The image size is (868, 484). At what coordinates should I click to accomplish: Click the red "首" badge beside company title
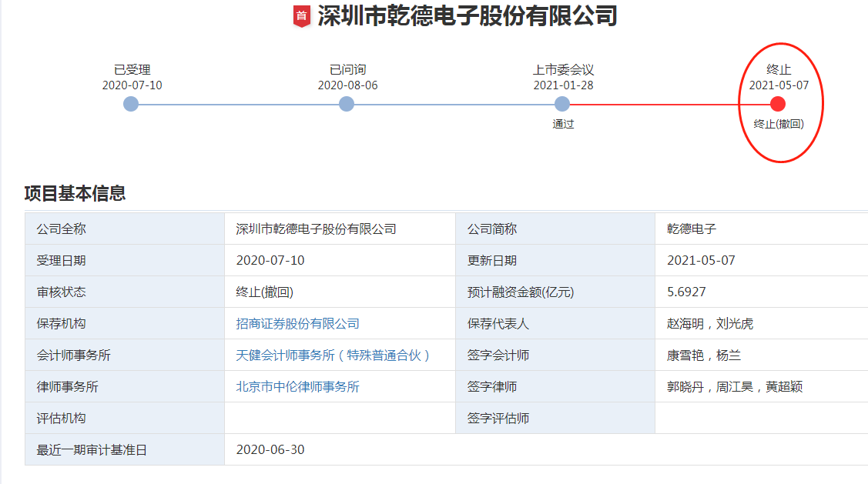301,16
